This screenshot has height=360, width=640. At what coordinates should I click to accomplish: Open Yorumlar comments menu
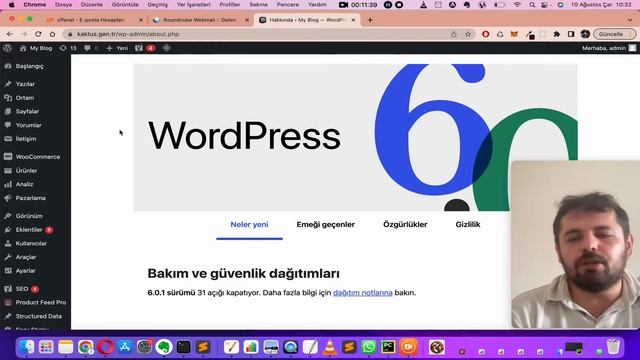(29, 125)
